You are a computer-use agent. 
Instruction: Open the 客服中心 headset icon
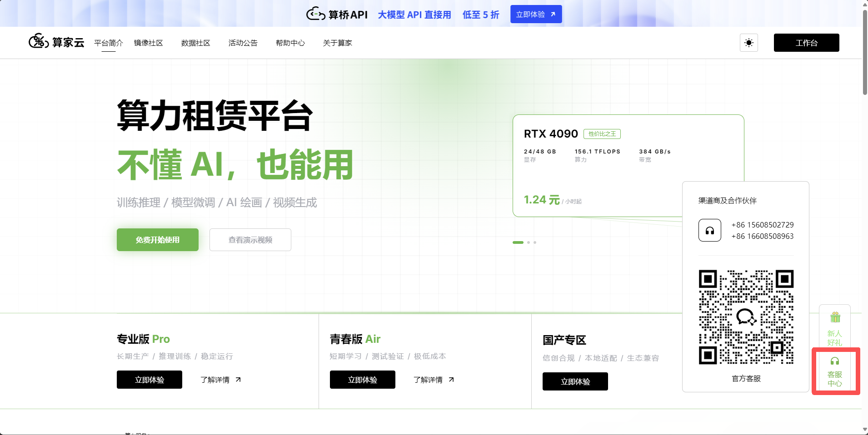pos(835,361)
